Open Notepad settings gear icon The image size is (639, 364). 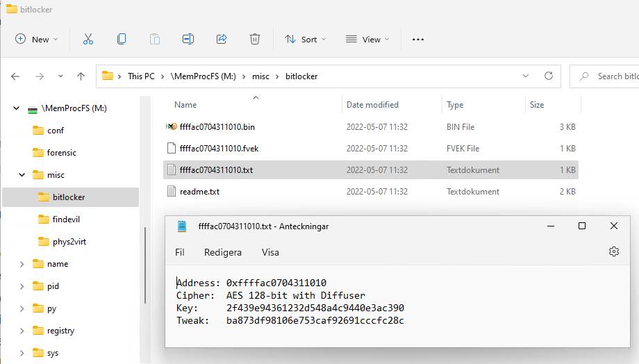pyautogui.click(x=614, y=251)
